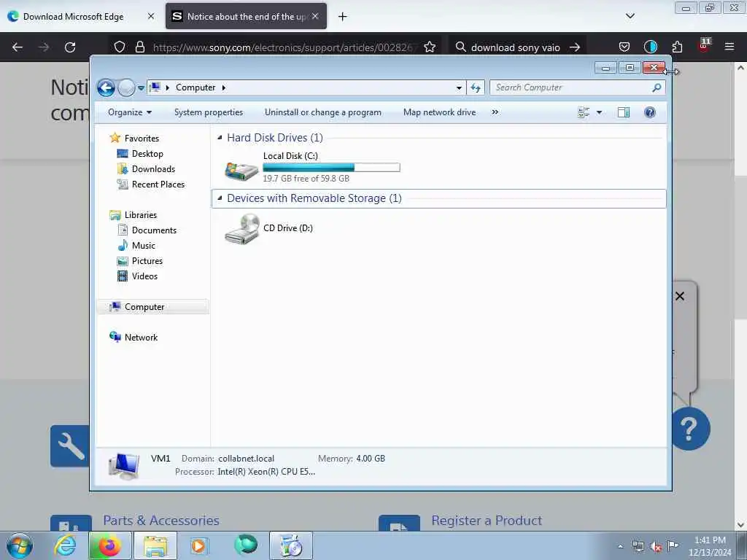The height and width of the screenshot is (560, 747).
Task: Close the Download Microsoft Edge tab
Action: coord(151,17)
